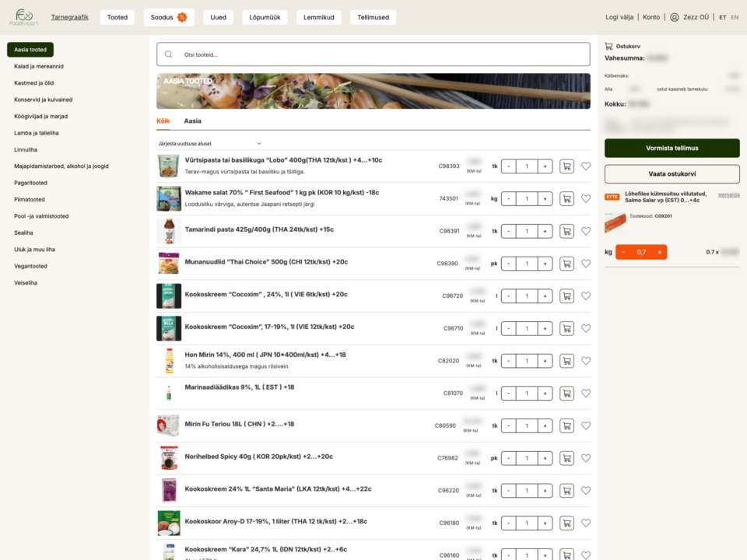747x560 pixels.
Task: Open the Tooted menu
Action: click(117, 17)
